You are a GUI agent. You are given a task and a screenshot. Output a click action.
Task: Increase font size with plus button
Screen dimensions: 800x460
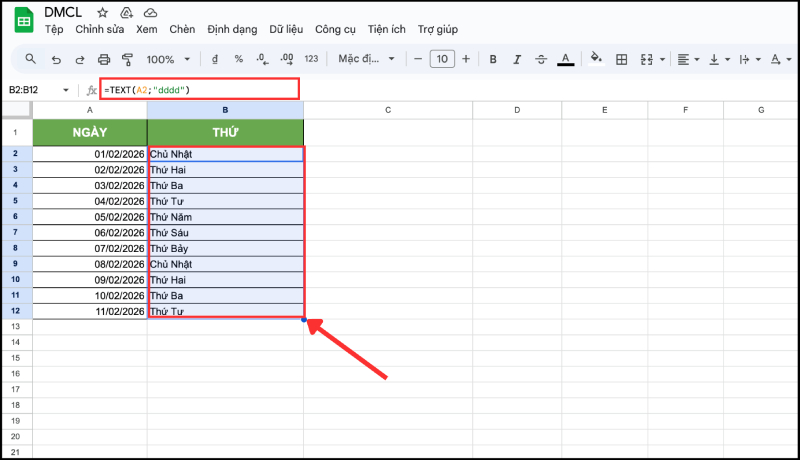pos(468,59)
